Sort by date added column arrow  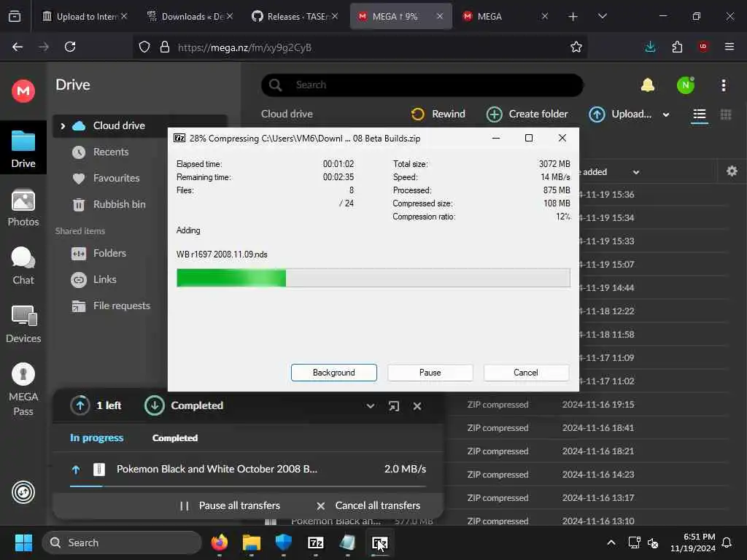point(636,172)
